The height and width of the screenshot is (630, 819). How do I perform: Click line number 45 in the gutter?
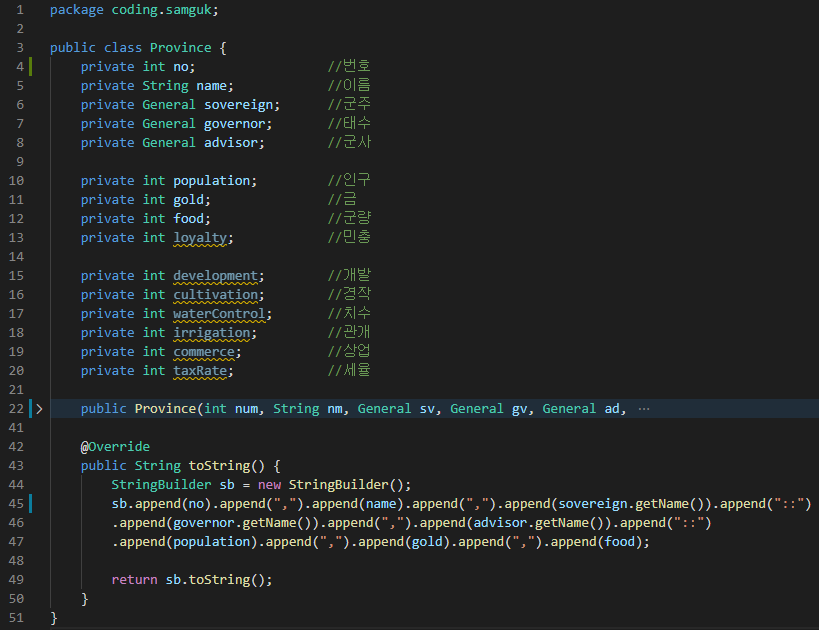tap(16, 504)
